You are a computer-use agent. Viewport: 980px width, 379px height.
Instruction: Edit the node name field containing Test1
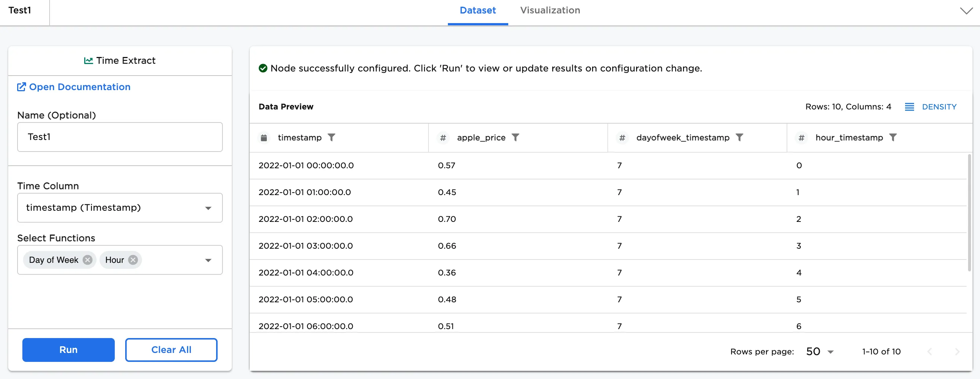[120, 137]
